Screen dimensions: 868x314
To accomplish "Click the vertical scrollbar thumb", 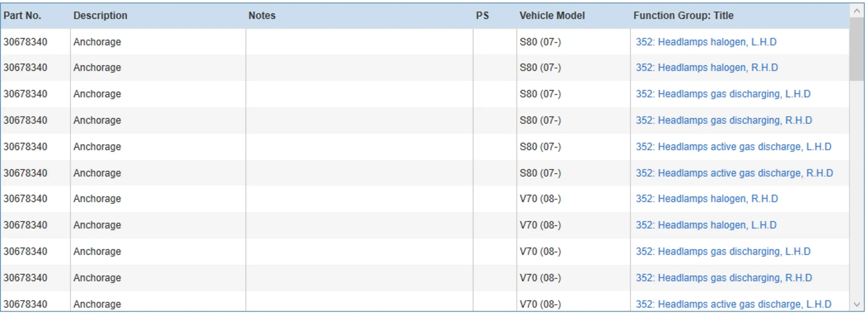I will 857,49.
